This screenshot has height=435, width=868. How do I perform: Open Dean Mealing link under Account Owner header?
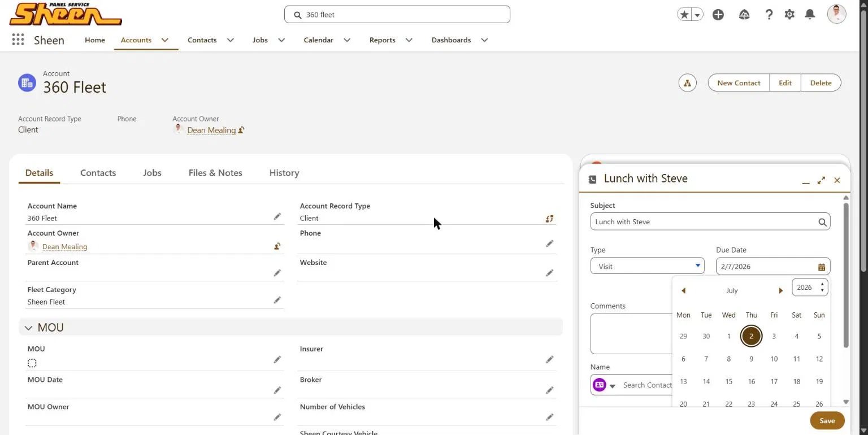coord(211,130)
